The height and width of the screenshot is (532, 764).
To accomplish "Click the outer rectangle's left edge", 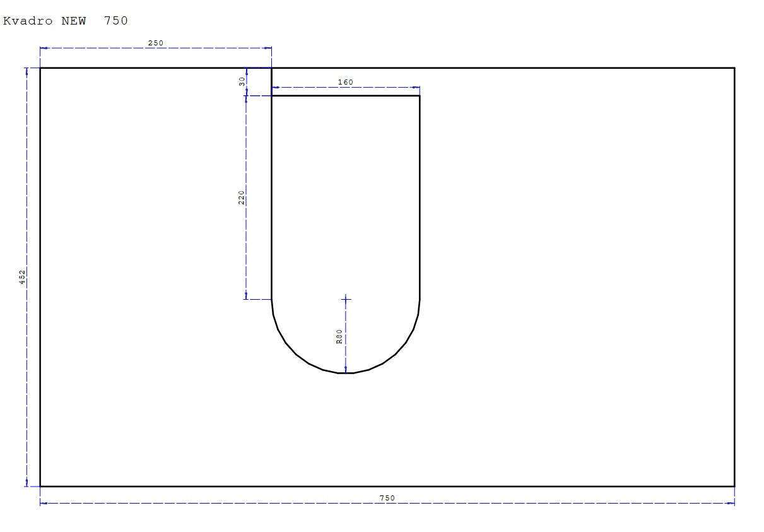I will [40, 276].
